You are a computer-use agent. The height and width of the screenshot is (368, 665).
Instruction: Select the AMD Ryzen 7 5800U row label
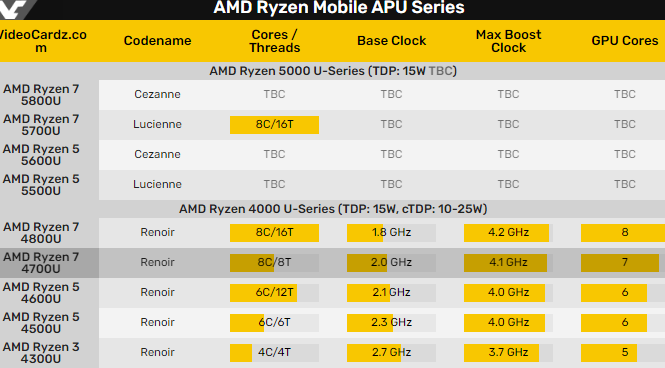[x=41, y=95]
